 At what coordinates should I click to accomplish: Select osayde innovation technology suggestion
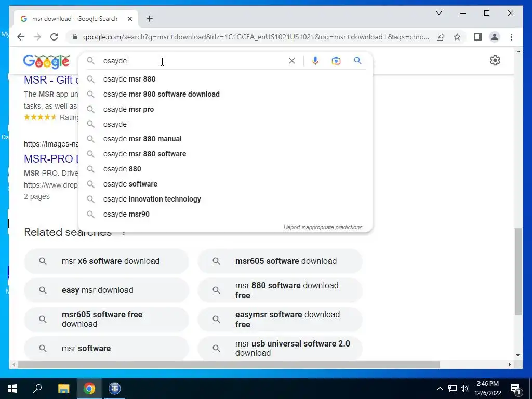(x=225, y=199)
